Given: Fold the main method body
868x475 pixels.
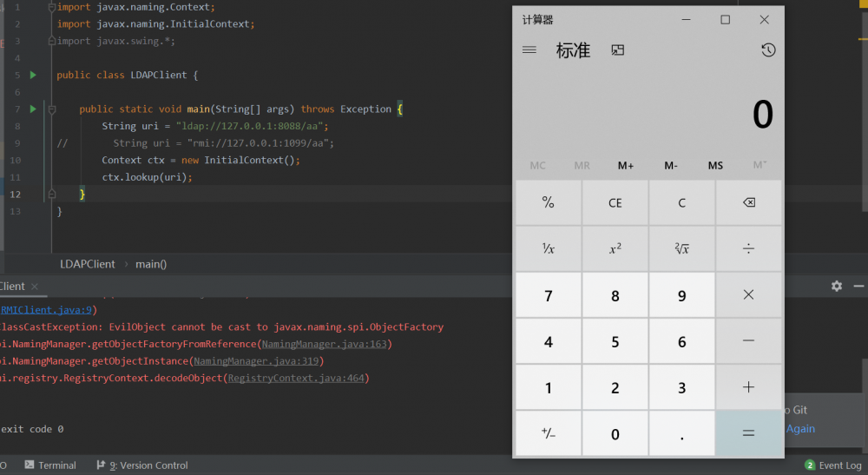Looking at the screenshot, I should 51,109.
